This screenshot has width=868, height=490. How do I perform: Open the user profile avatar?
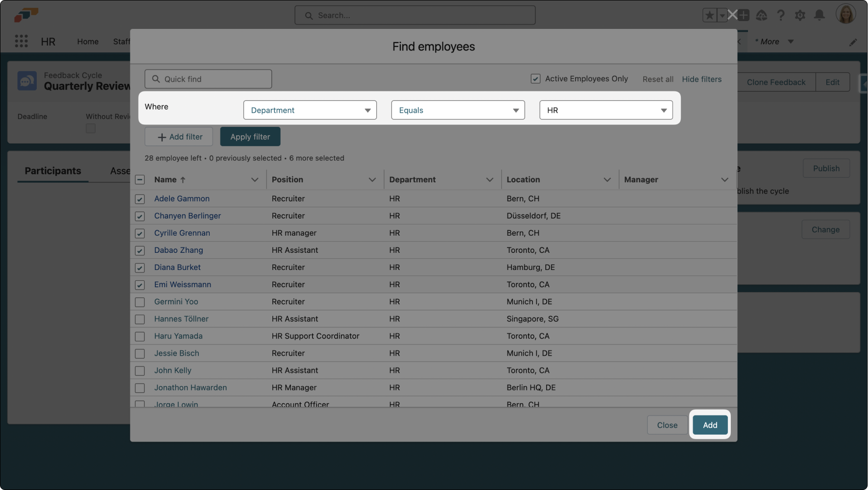tap(845, 14)
